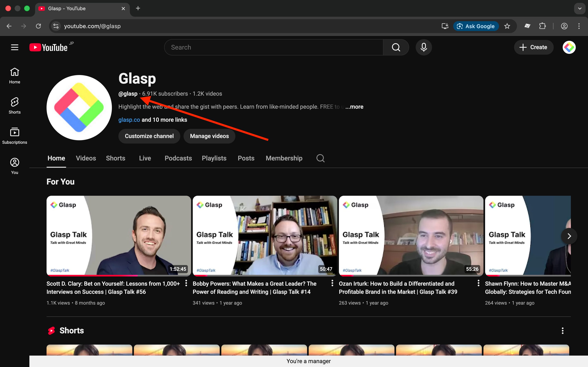Click the search magnifier button
The image size is (588, 367).
coord(396,47)
